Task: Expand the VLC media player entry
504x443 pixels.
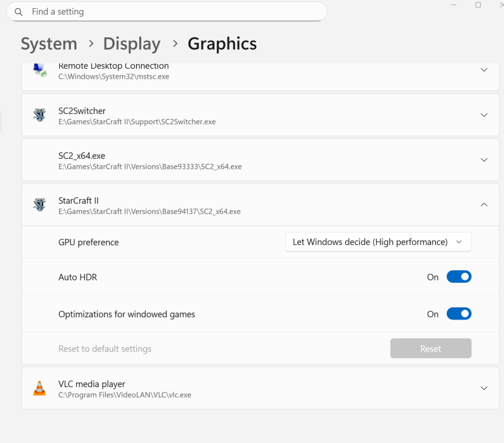Action: click(484, 388)
